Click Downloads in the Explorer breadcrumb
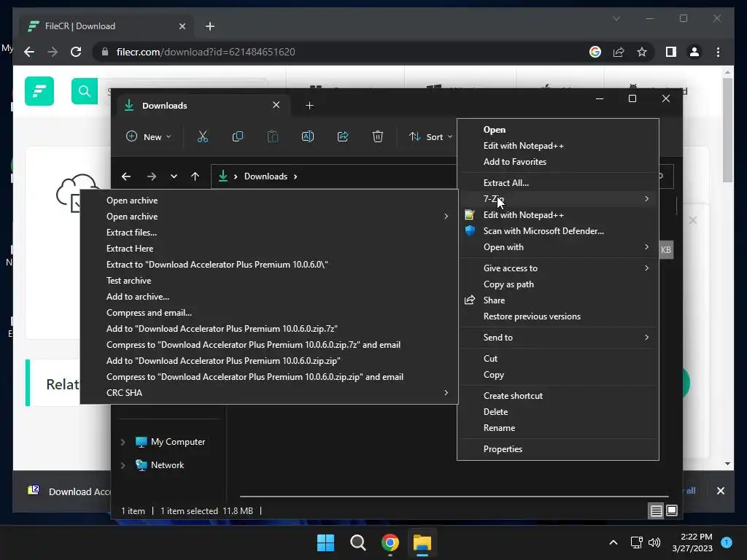747x560 pixels. (x=266, y=176)
